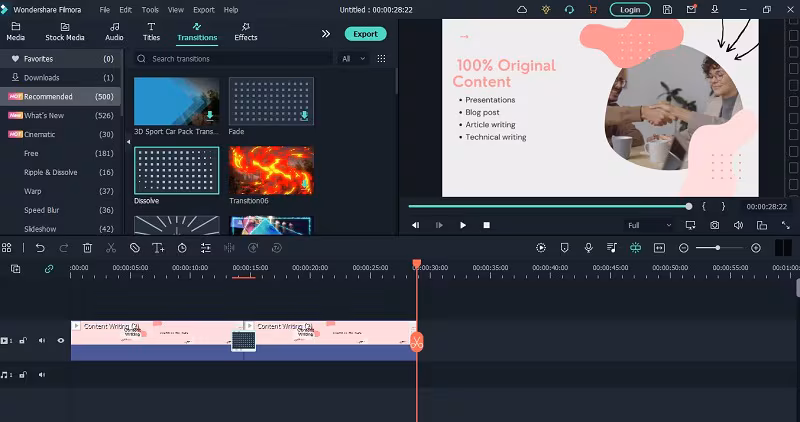Save project with floppy disk icon
Screen dimensions: 800x422
[x=667, y=10]
